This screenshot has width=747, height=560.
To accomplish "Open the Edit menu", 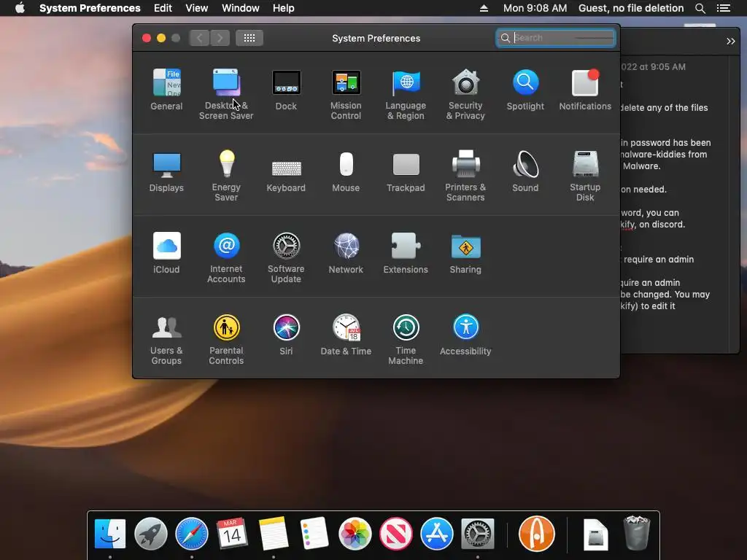I will 163,8.
